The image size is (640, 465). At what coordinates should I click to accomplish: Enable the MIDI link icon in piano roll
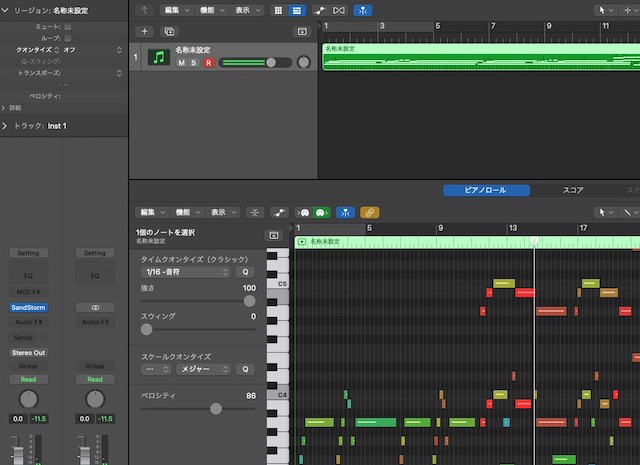369,212
